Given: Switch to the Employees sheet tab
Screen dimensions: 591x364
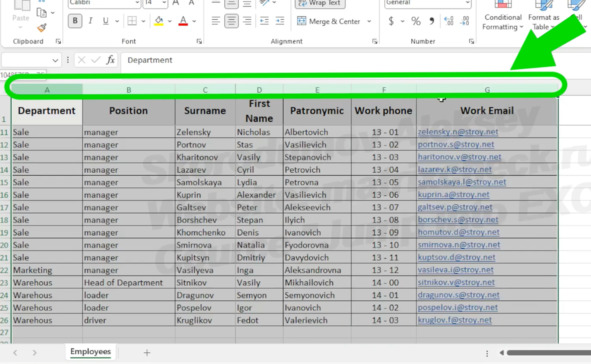Looking at the screenshot, I should 90,352.
